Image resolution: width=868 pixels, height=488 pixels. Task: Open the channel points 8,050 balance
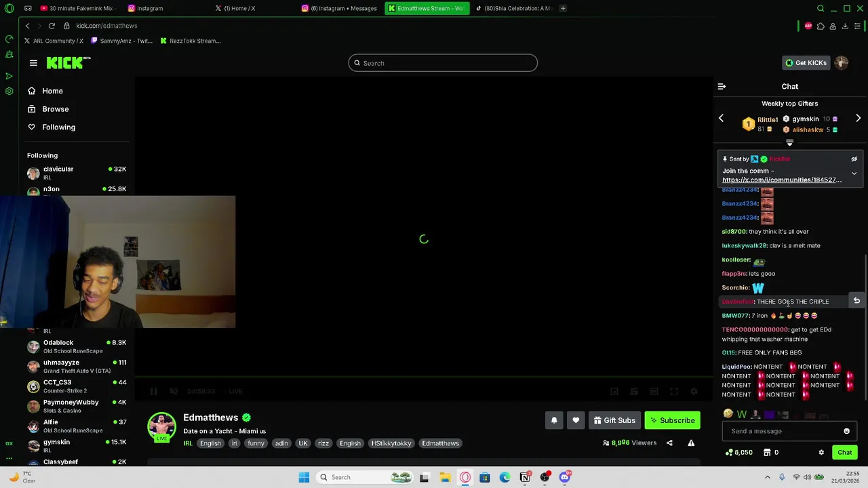[x=739, y=452]
